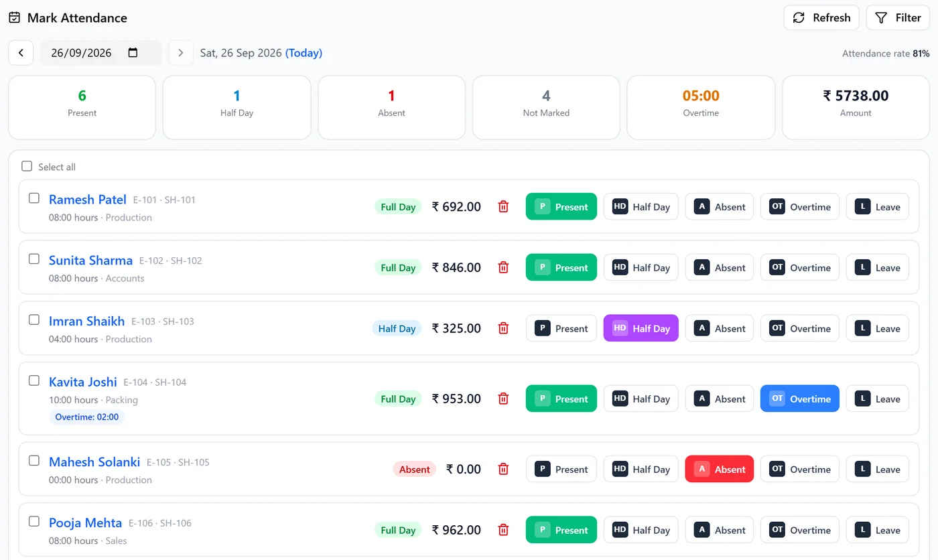Click the Kavita Joshi name link
The height and width of the screenshot is (560, 938).
click(83, 382)
